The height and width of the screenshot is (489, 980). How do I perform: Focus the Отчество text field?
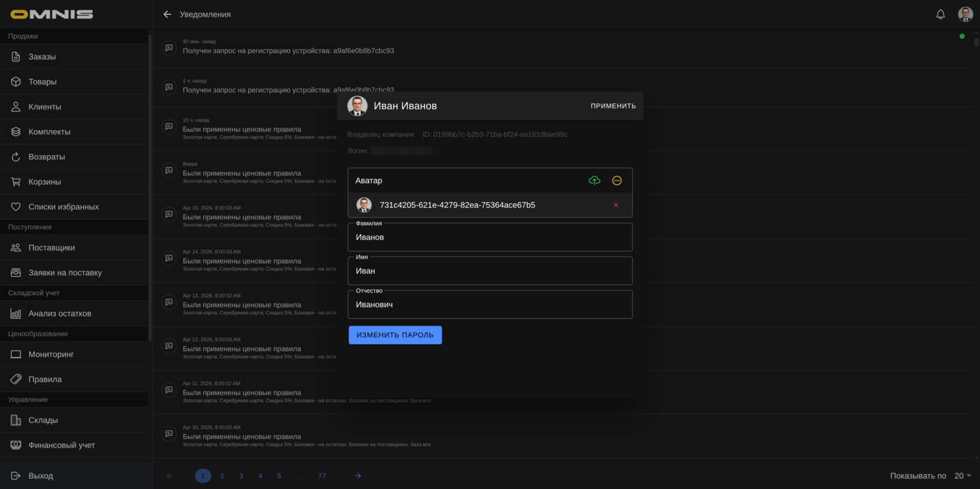[x=490, y=305]
